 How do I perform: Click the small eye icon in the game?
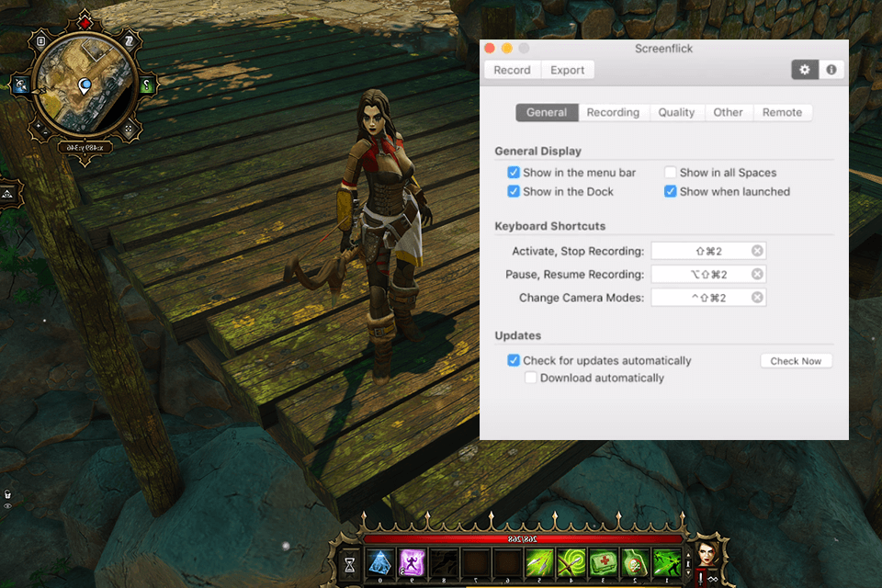tap(7, 506)
